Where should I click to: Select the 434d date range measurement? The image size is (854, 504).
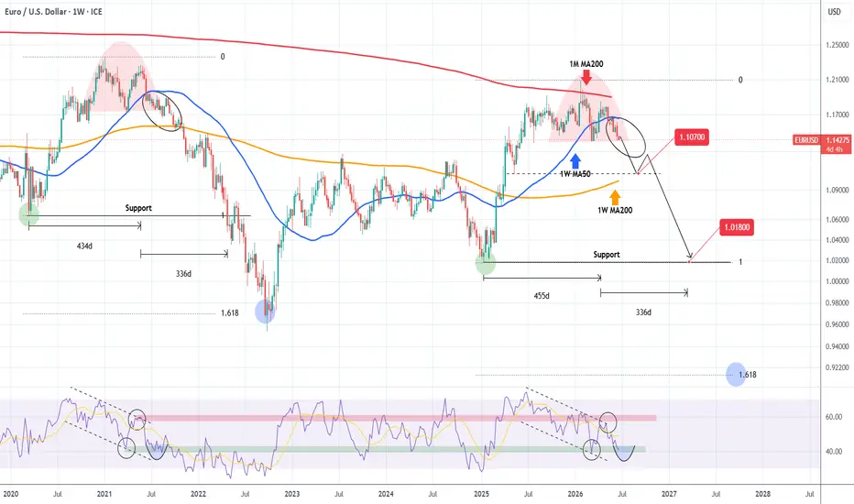(x=84, y=247)
